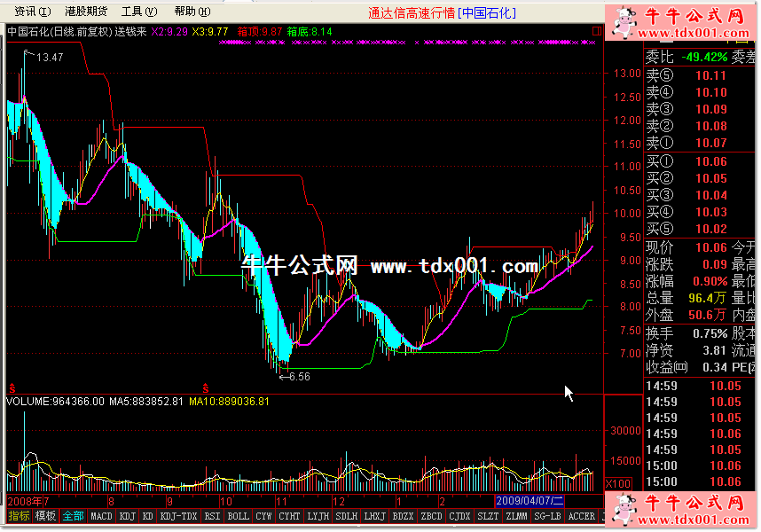Screen dimensions: 761x532
Task: Switch to the MACD indicator tab
Action: (101, 516)
